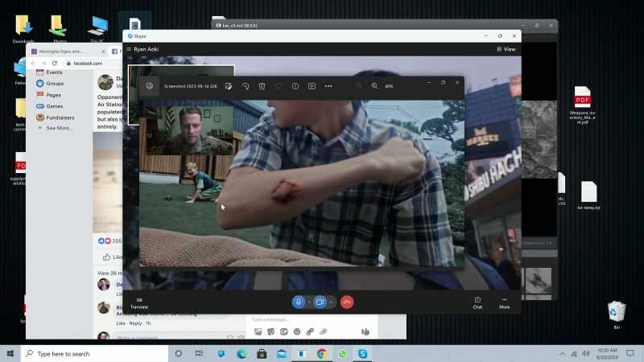
Task: Open notification center from taskbar
Action: click(x=630, y=353)
